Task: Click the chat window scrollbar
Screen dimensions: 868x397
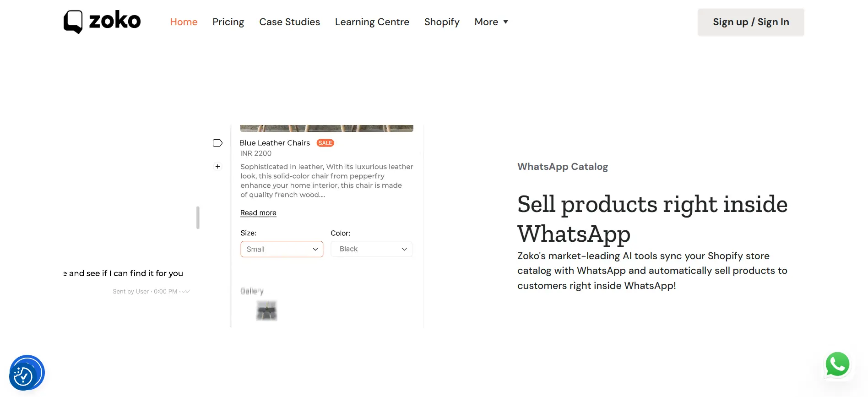Action: coord(198,218)
